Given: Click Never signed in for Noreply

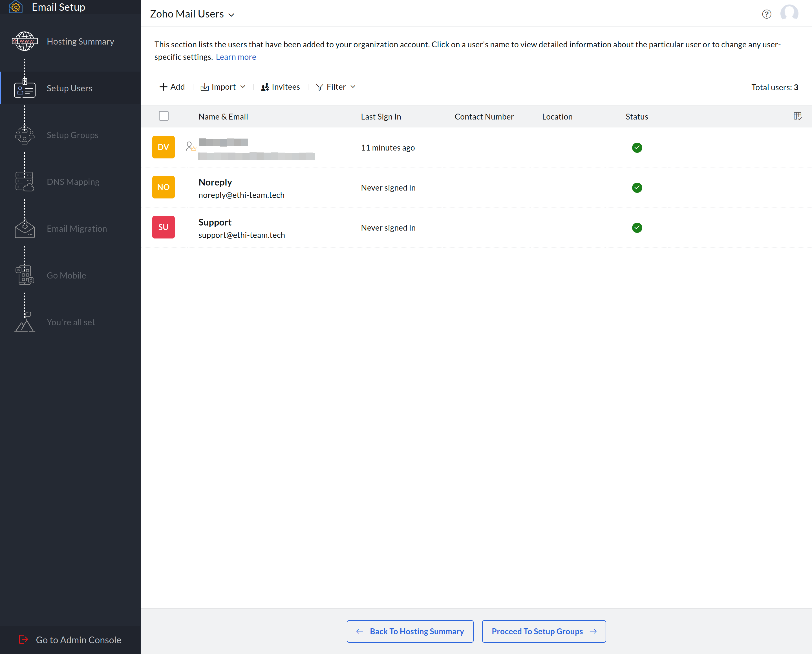Looking at the screenshot, I should tap(388, 188).
